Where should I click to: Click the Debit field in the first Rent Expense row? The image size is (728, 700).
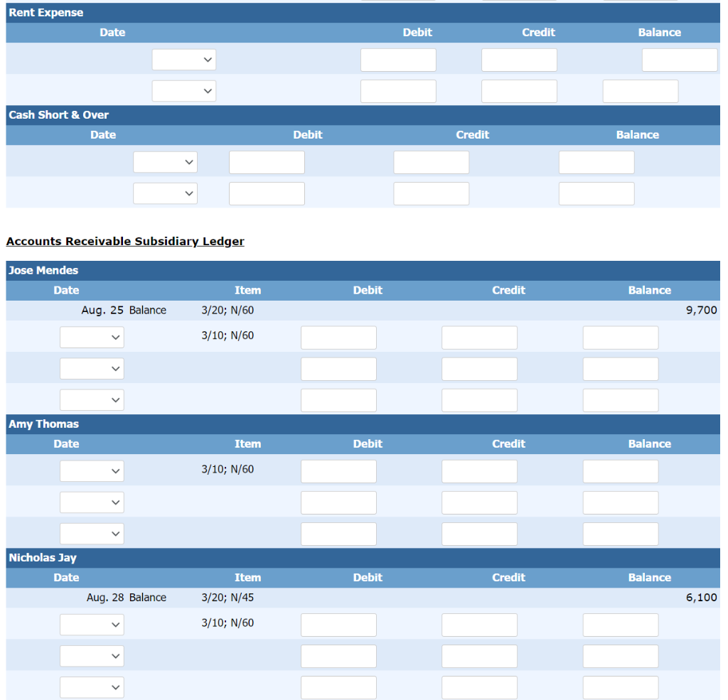[397, 60]
